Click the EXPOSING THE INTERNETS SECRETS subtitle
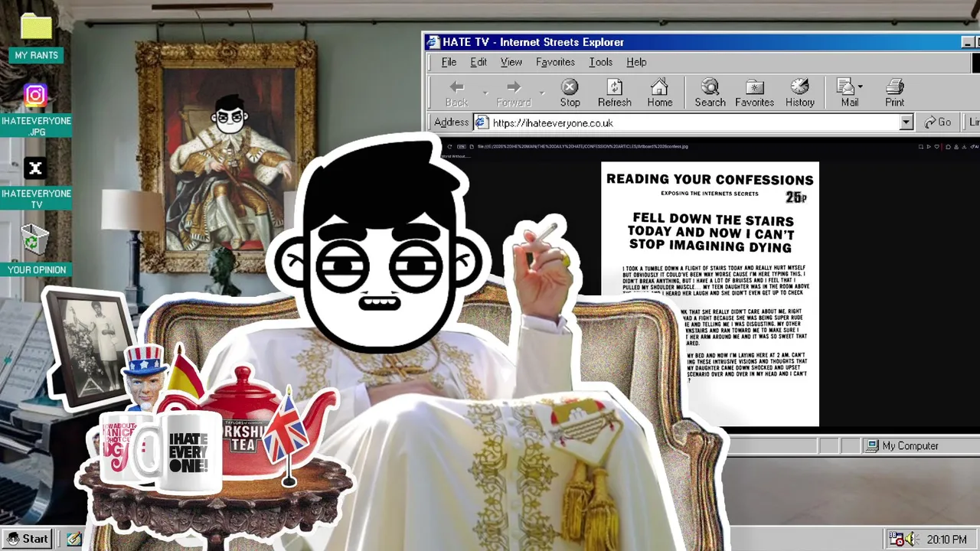The height and width of the screenshot is (551, 980). click(x=710, y=194)
